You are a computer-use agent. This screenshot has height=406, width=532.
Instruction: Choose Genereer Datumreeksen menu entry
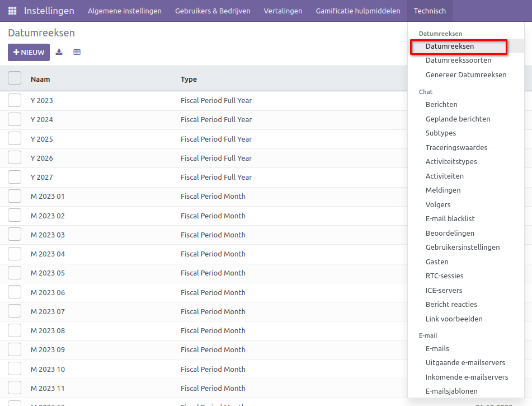coord(465,74)
